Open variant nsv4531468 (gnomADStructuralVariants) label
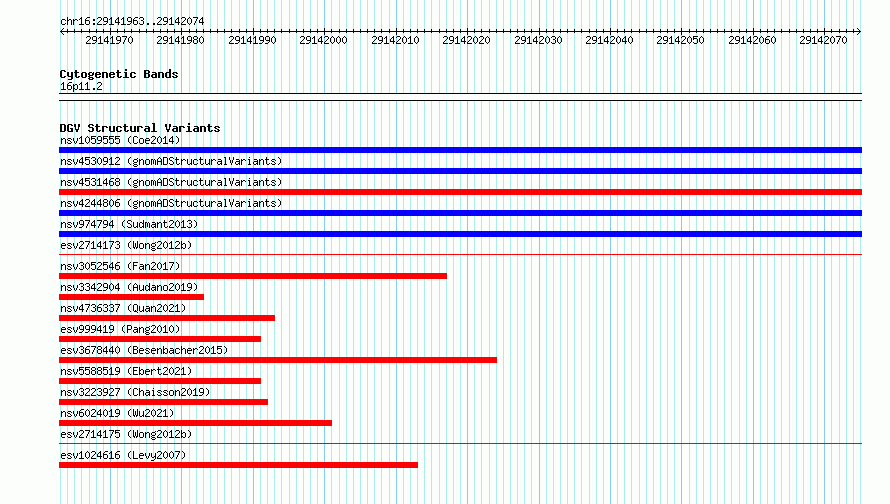 [171, 182]
